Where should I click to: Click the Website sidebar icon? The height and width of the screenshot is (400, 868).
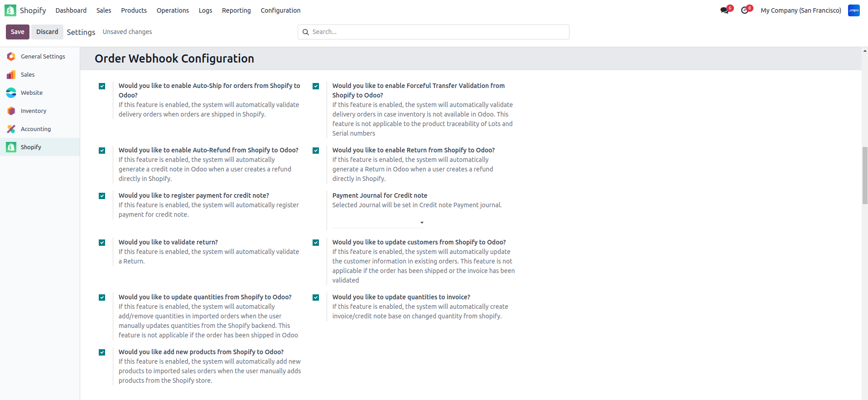pyautogui.click(x=11, y=93)
